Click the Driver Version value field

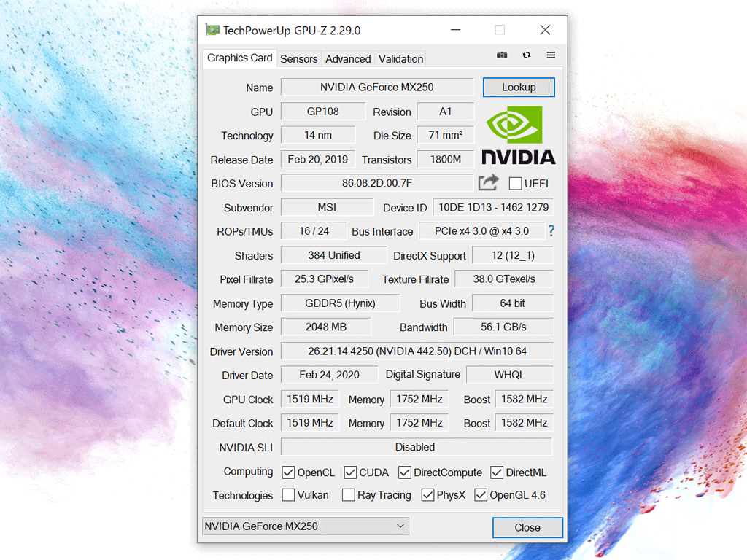417,351
